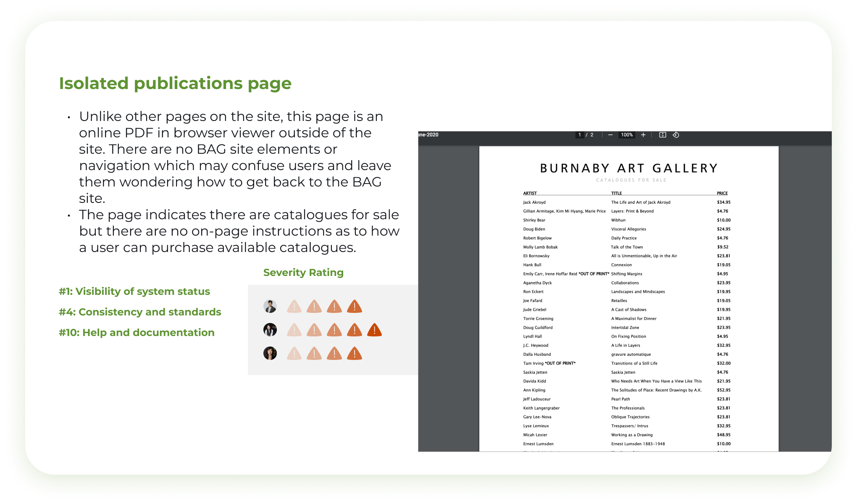Click the artist 'Tam Irving *OUT OF PRINT*'
857x504 pixels.
(x=549, y=363)
